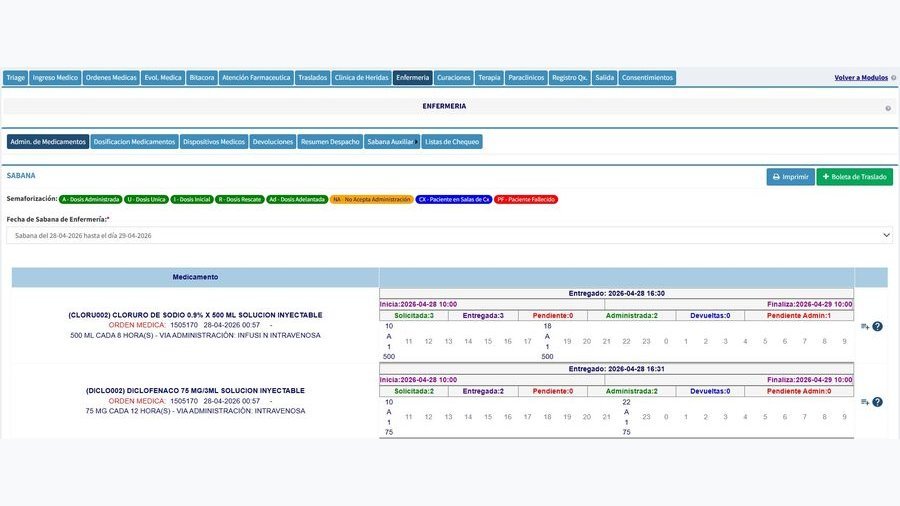Click the U - Dosis Unica badge
This screenshot has height=506, width=900.
point(146,200)
